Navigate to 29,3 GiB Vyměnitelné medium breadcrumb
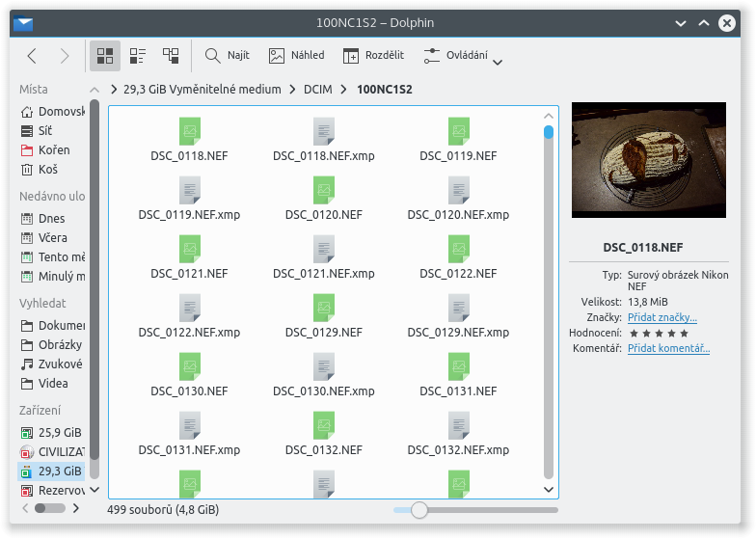This screenshot has height=539, width=756. point(202,89)
